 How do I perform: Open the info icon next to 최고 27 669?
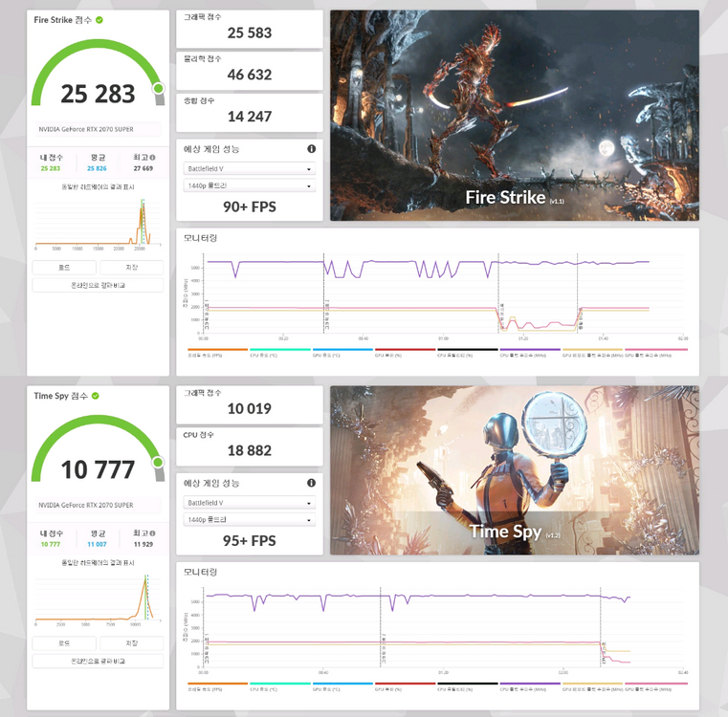tap(153, 158)
